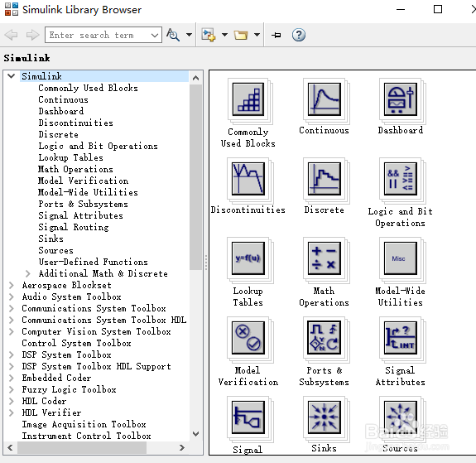Expand the Communications System Toolbox node

pyautogui.click(x=12, y=308)
